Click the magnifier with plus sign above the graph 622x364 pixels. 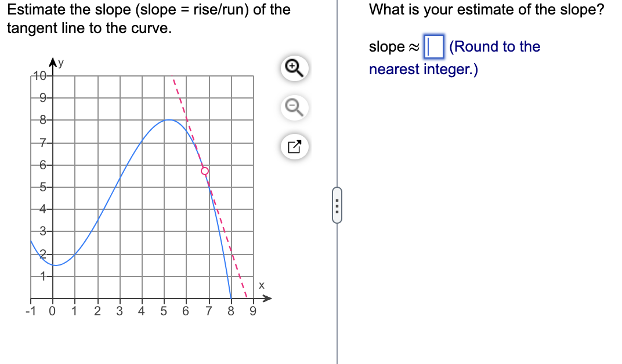[294, 68]
